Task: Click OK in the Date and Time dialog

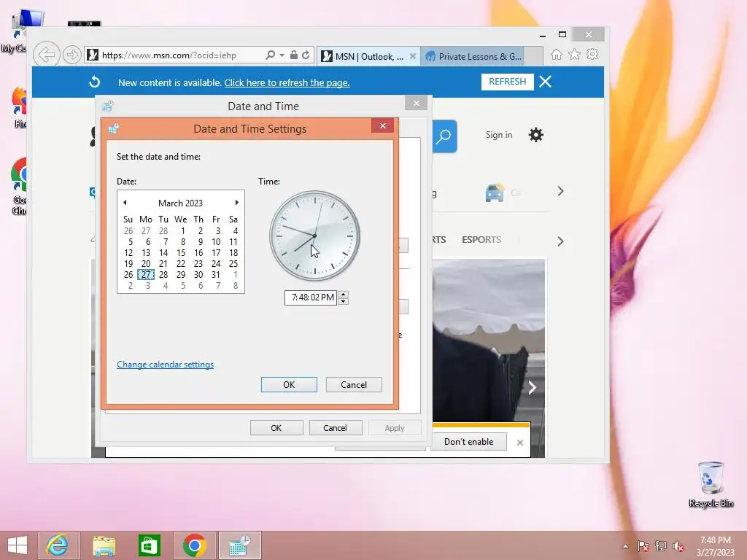Action: click(x=276, y=427)
